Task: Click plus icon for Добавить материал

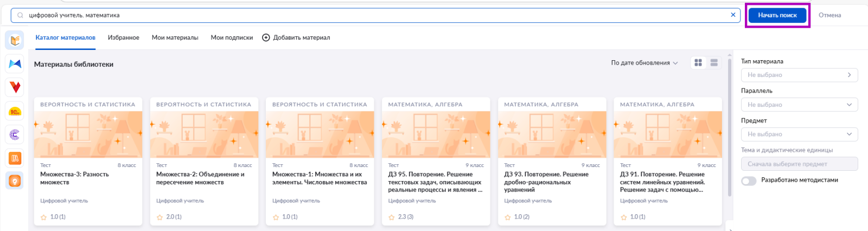Action: [266, 37]
